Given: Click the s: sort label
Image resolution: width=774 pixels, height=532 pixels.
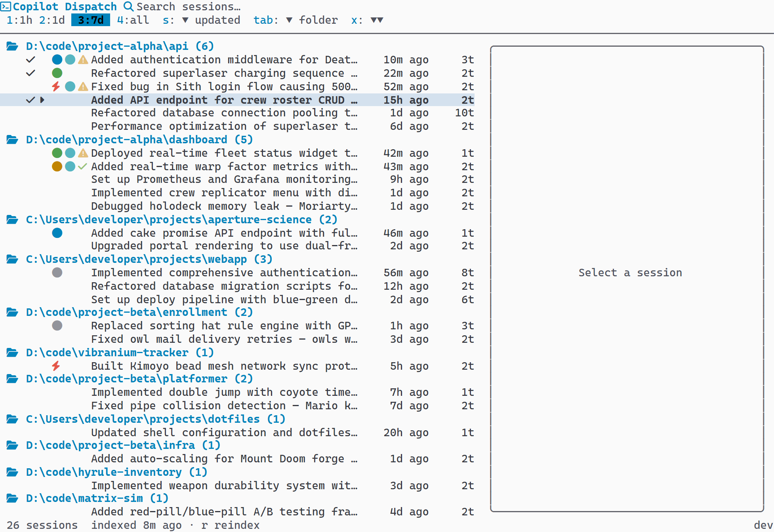Looking at the screenshot, I should [169, 20].
